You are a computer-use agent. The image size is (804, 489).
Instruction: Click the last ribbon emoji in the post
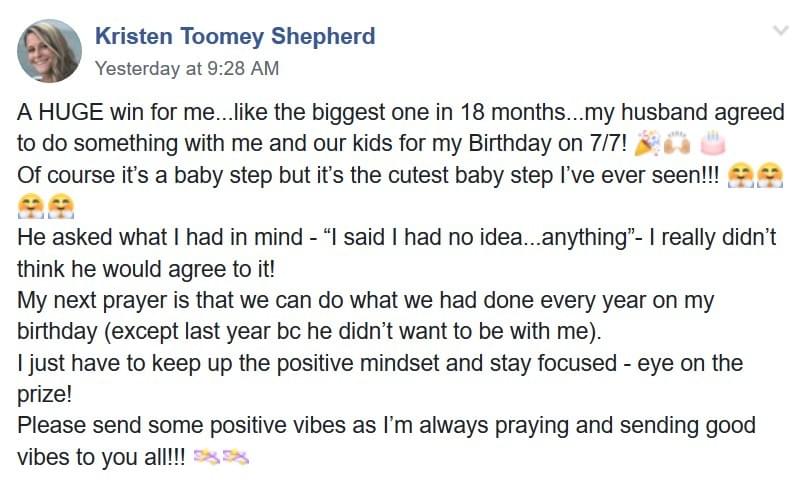236,456
